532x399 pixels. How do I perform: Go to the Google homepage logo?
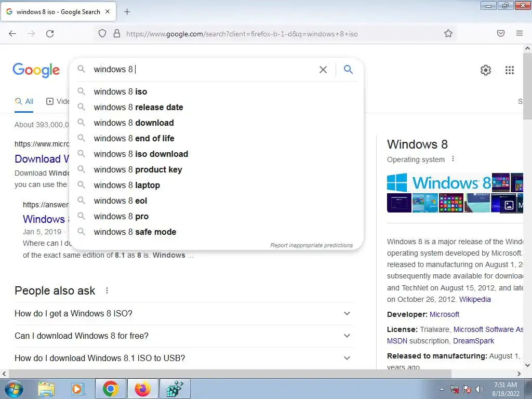point(36,70)
